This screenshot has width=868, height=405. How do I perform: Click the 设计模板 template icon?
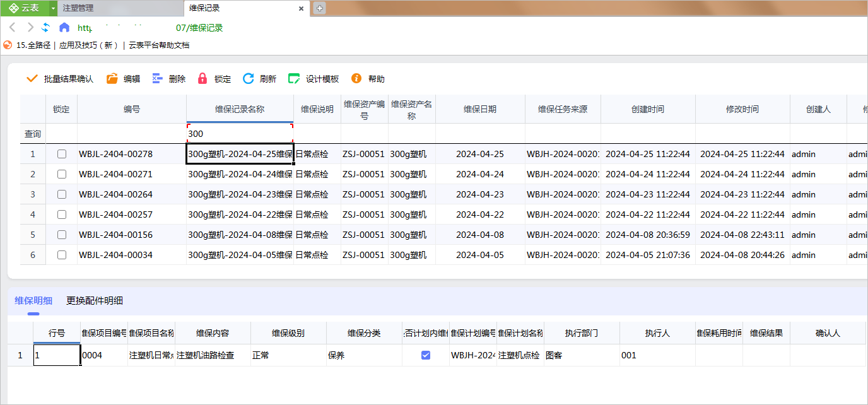pos(294,79)
